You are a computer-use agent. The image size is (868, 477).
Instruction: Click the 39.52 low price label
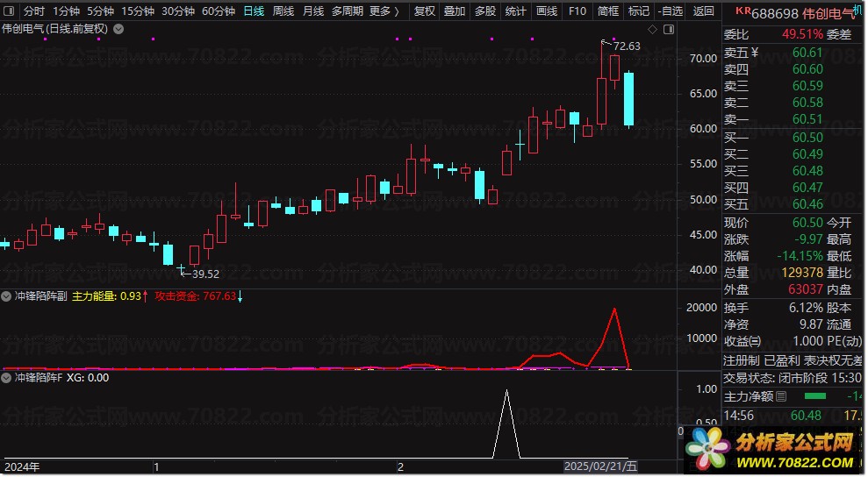(205, 274)
